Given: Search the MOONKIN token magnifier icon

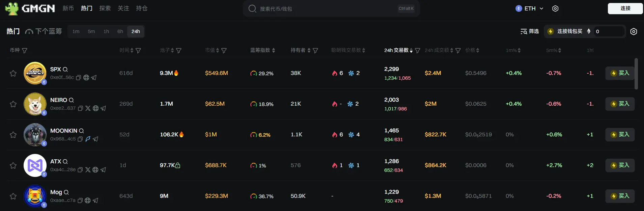Looking at the screenshot, I should (81, 131).
